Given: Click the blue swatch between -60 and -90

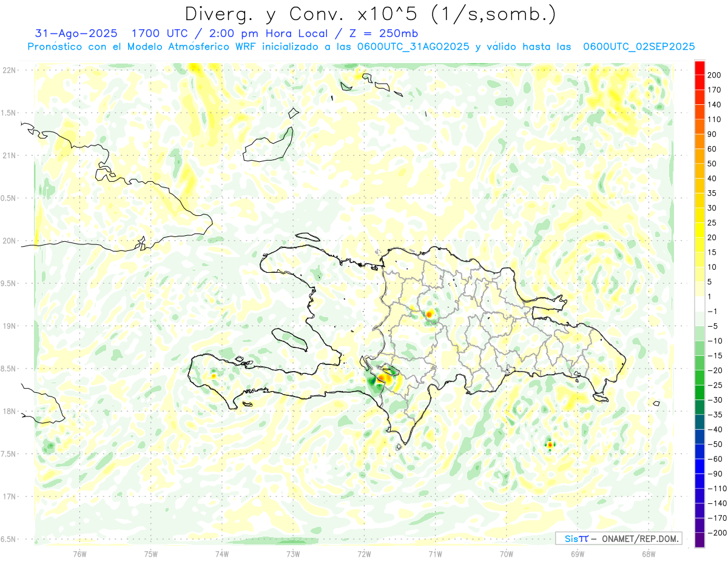Looking at the screenshot, I should 700,466.
